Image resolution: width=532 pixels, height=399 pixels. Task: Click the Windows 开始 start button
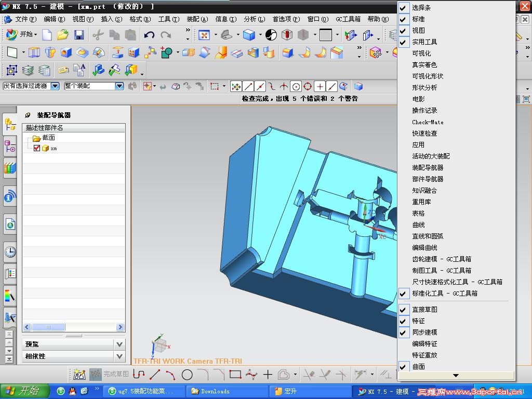(24, 391)
